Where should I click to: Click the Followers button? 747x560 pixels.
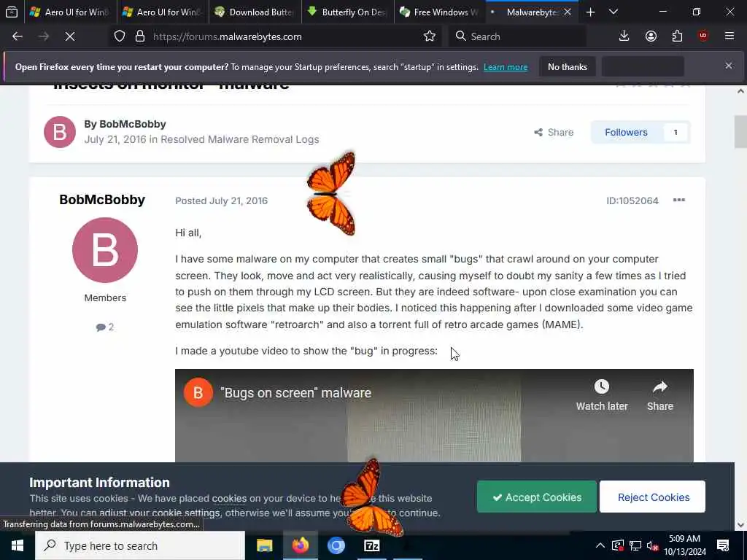(626, 133)
